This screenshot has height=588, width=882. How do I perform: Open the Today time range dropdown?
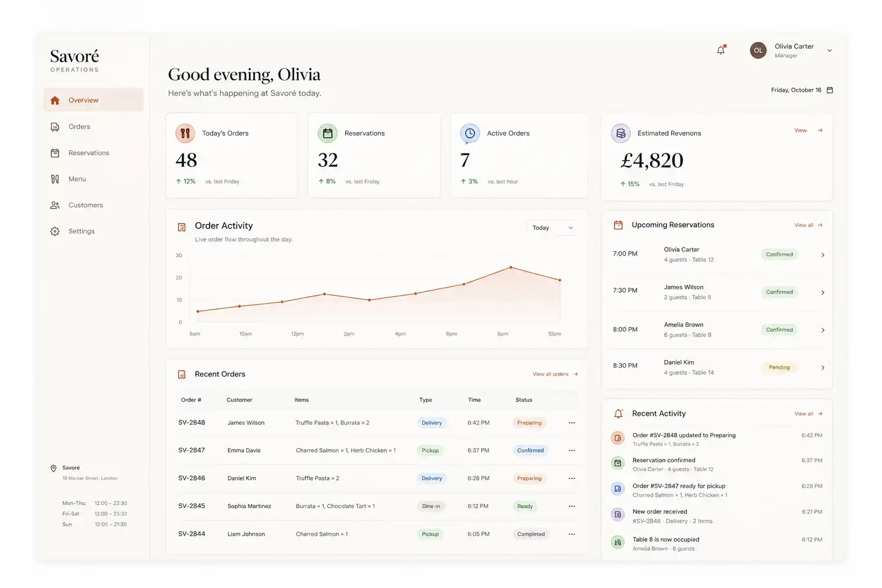(x=553, y=228)
